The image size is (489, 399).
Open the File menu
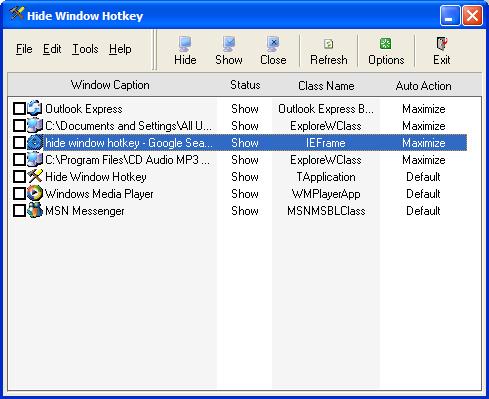(24, 49)
